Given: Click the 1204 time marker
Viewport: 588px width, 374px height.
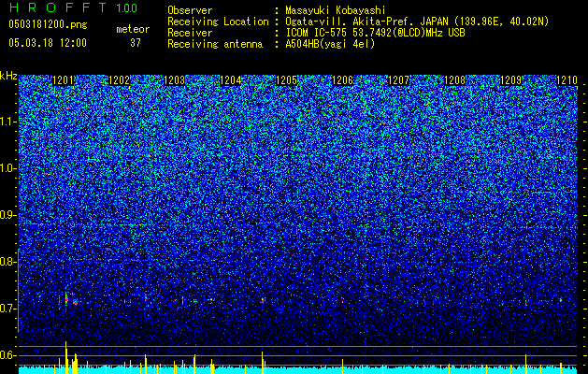Looking at the screenshot, I should tap(230, 80).
